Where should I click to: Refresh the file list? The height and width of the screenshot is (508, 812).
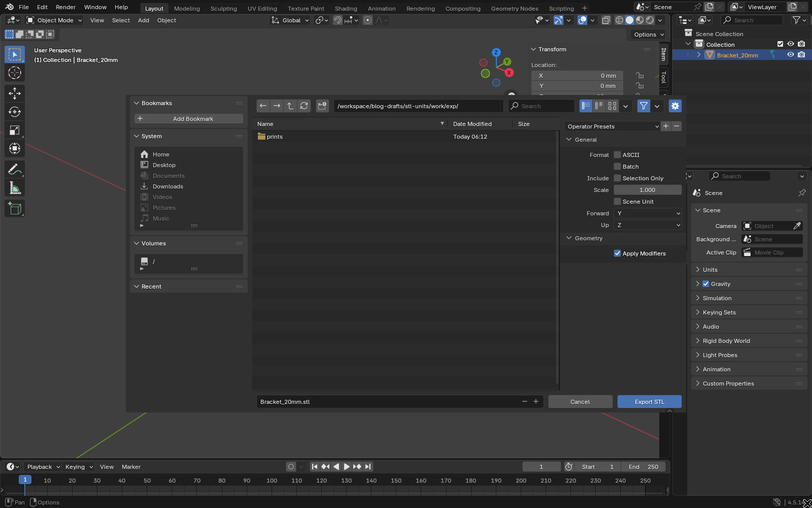tap(304, 106)
